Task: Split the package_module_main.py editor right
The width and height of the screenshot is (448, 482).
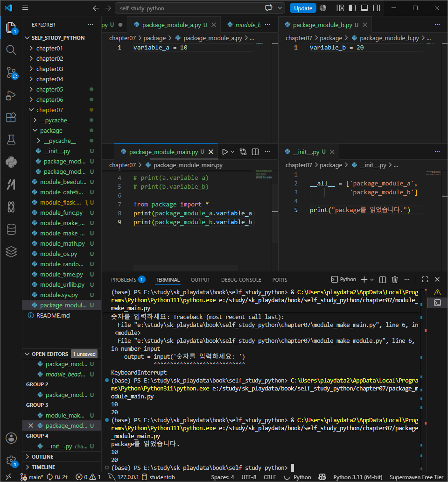Action: click(255, 152)
